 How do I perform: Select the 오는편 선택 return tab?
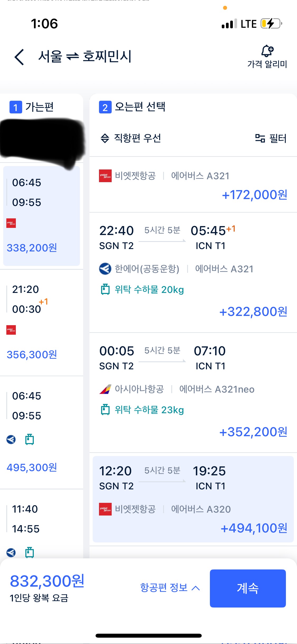132,107
